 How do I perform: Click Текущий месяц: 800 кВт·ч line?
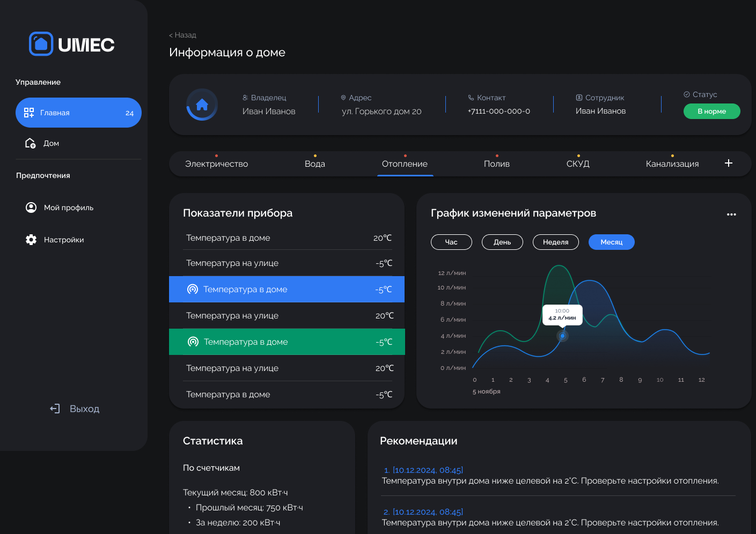click(x=236, y=492)
